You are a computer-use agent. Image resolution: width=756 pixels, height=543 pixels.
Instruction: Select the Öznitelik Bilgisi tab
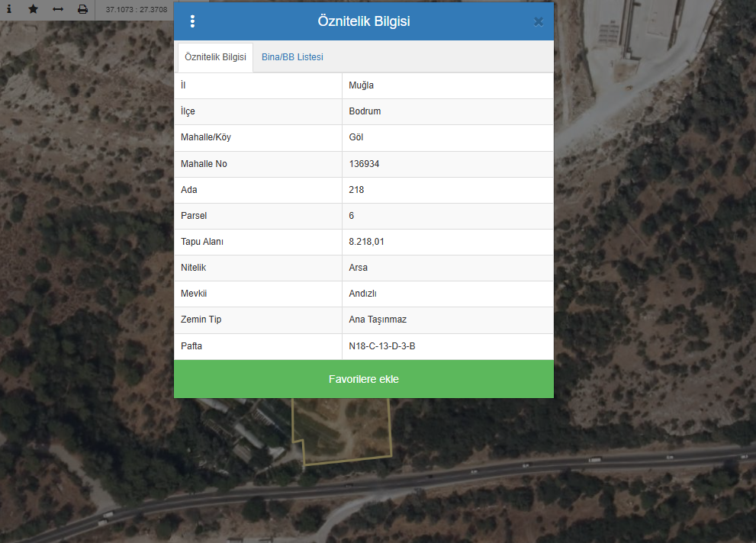coord(215,57)
